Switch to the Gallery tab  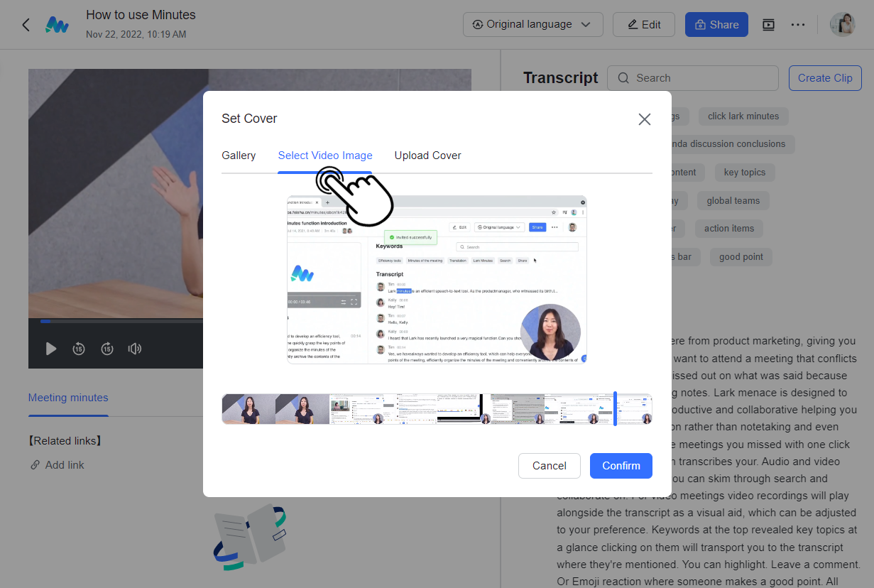tap(239, 156)
